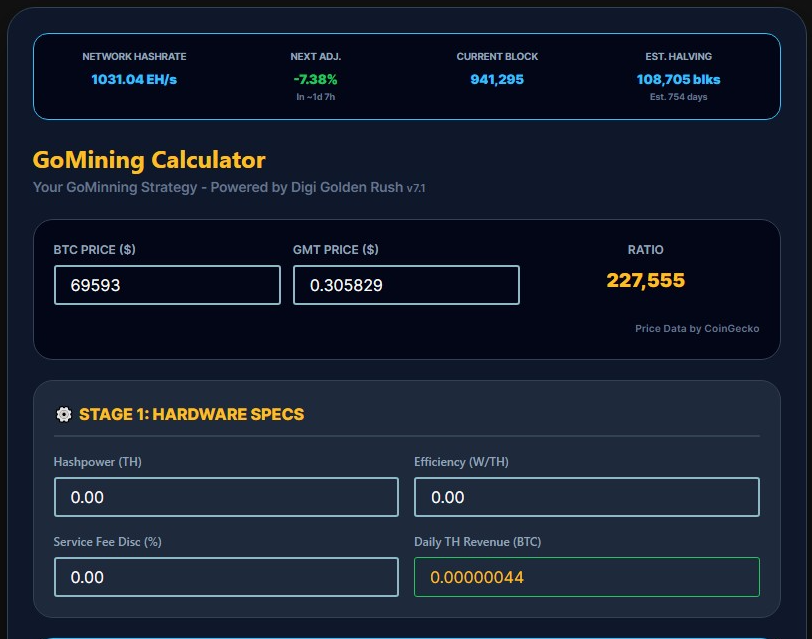This screenshot has width=812, height=639.
Task: Click the version label v7.1
Action: click(x=416, y=188)
